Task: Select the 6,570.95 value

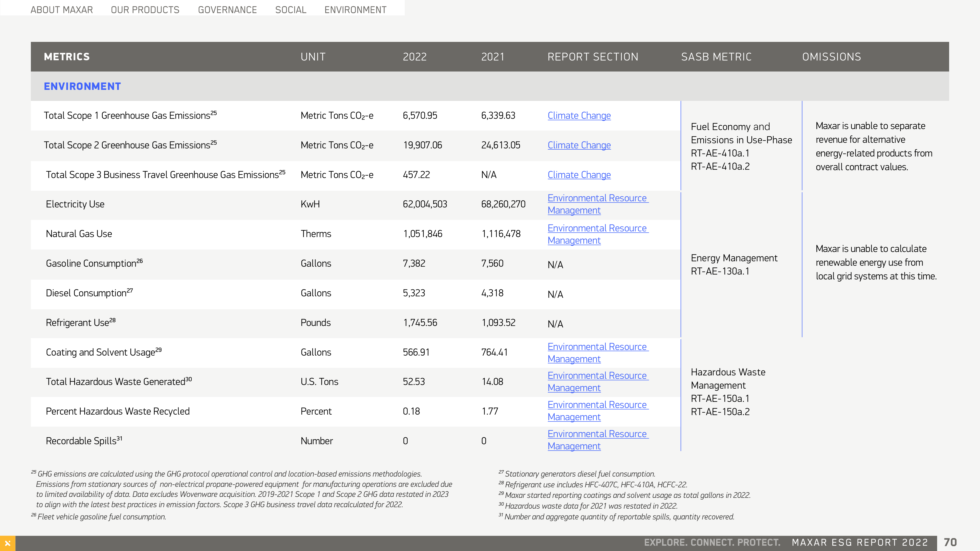Action: (x=420, y=116)
